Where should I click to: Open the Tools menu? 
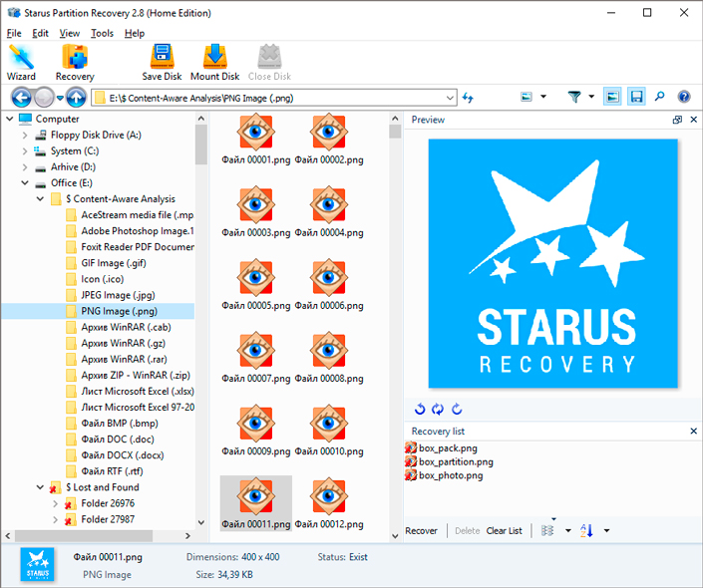(103, 33)
